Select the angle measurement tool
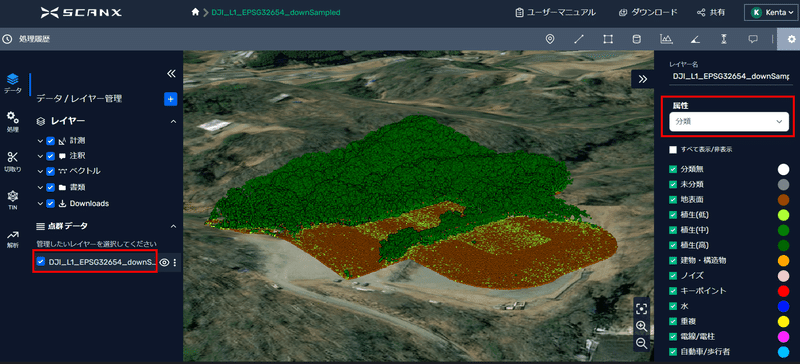This screenshot has height=364, width=800. click(x=694, y=39)
